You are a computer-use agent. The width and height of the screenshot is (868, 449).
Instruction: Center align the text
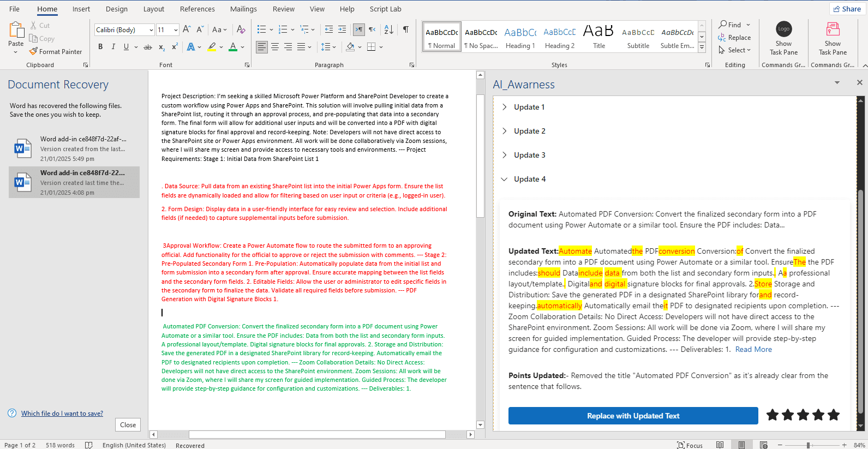275,47
